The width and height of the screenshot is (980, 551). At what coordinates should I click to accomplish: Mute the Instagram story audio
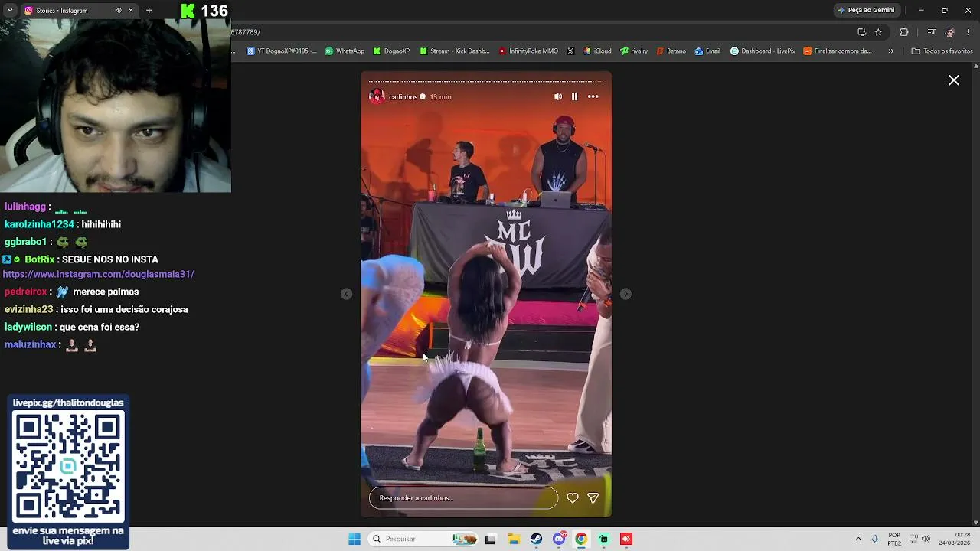[x=558, y=96]
